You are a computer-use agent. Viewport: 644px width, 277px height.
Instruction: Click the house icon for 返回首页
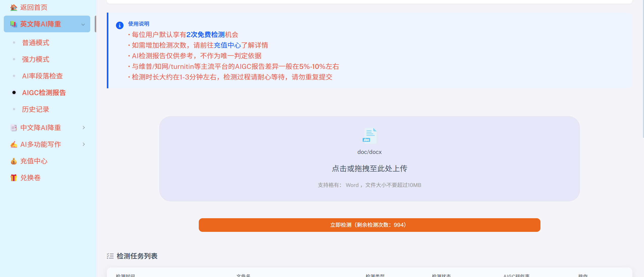pos(14,8)
